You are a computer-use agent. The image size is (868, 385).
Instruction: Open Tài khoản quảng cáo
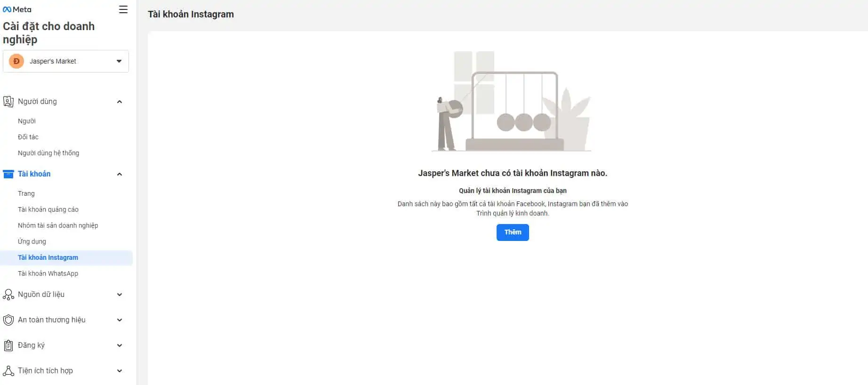[48, 209]
